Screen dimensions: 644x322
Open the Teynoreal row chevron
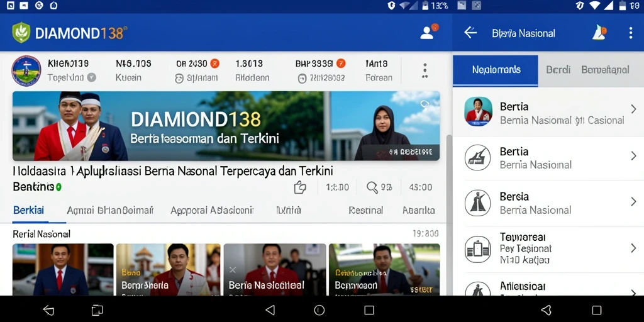(x=633, y=248)
